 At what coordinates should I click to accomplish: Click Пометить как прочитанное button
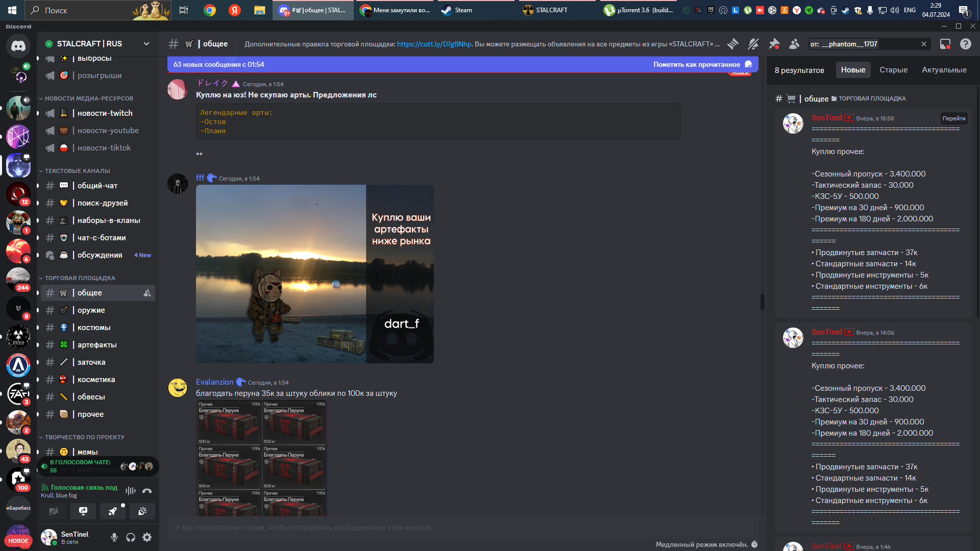click(x=703, y=64)
